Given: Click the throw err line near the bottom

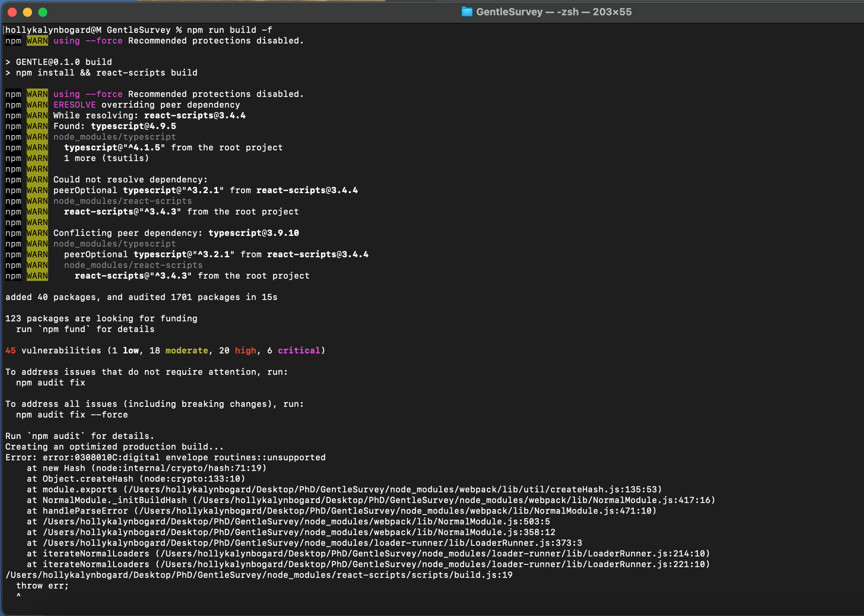Looking at the screenshot, I should [42, 585].
